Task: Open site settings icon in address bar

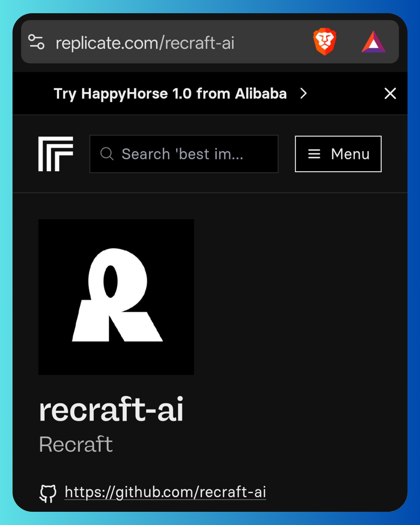Action: coord(37,42)
